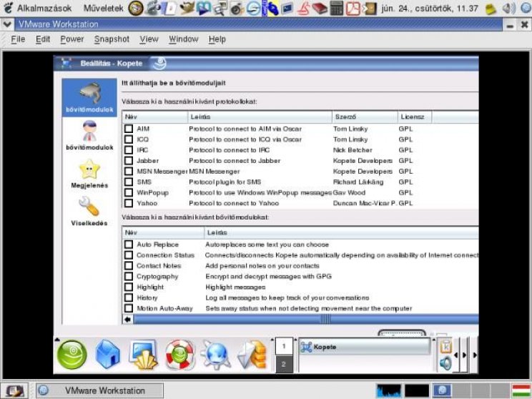Click the network monitor applet graph
The image size is (532, 399).
(x=388, y=391)
